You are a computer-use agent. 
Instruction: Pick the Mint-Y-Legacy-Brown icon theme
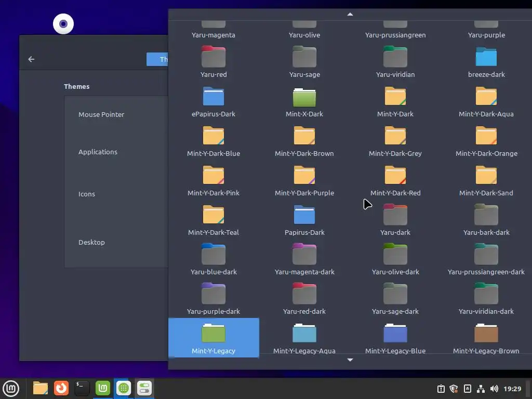486,338
